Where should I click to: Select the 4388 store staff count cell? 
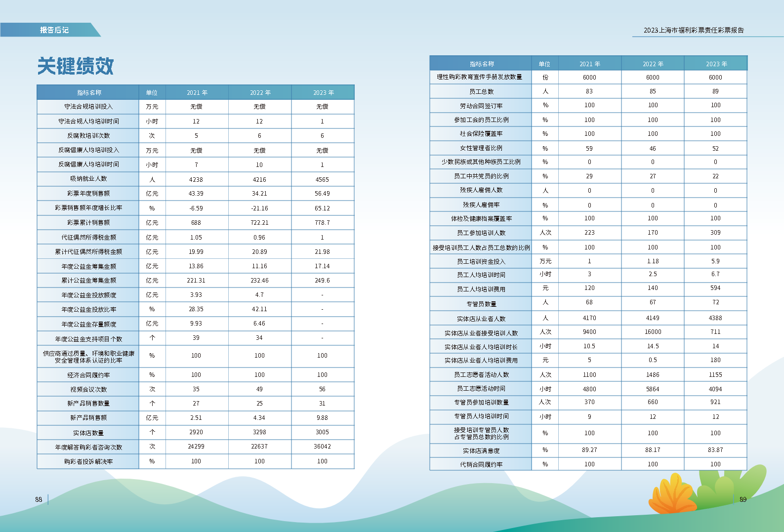(715, 318)
